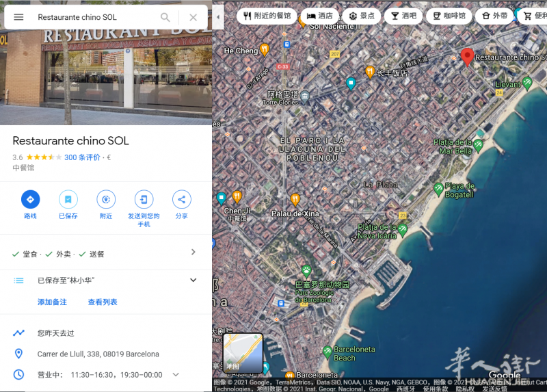Viewport: 547px width, 392px height.
Task: Toggle the 已保存 saved icon
Action: pyautogui.click(x=68, y=199)
